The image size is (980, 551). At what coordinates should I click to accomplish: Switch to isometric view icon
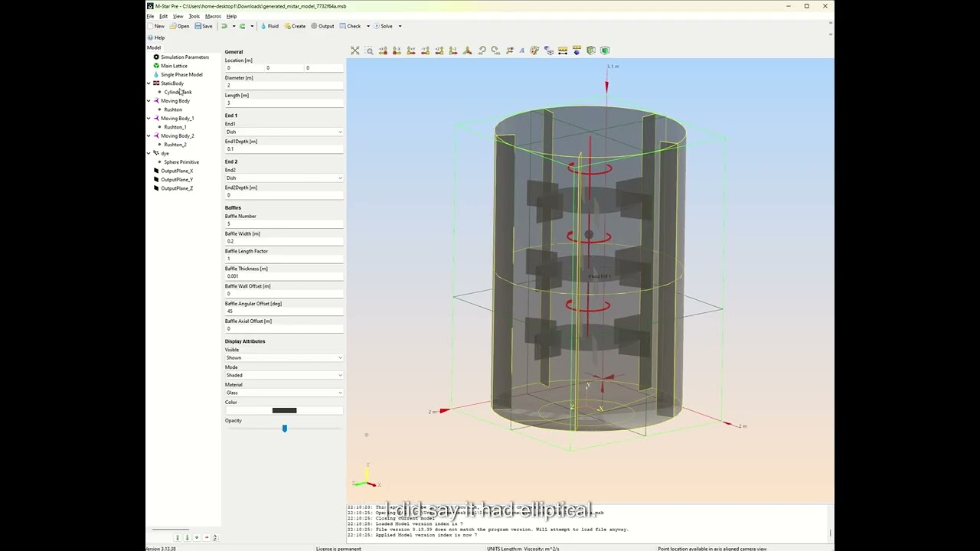pyautogui.click(x=467, y=51)
